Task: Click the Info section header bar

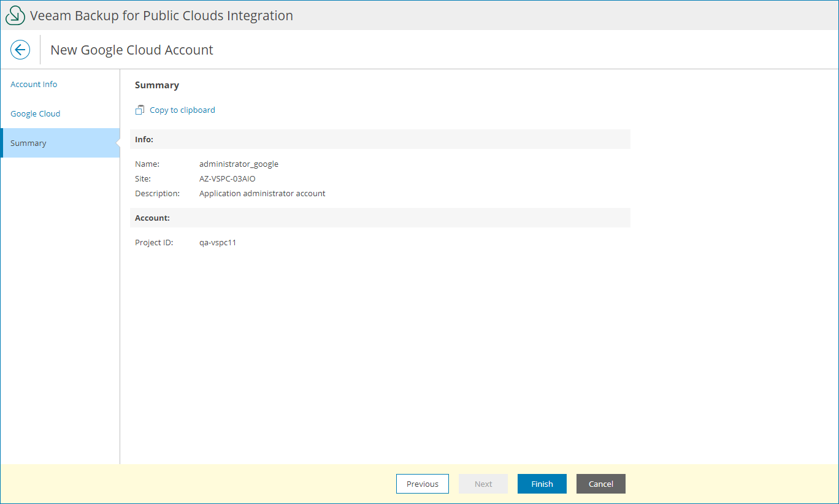Action: [x=380, y=140]
